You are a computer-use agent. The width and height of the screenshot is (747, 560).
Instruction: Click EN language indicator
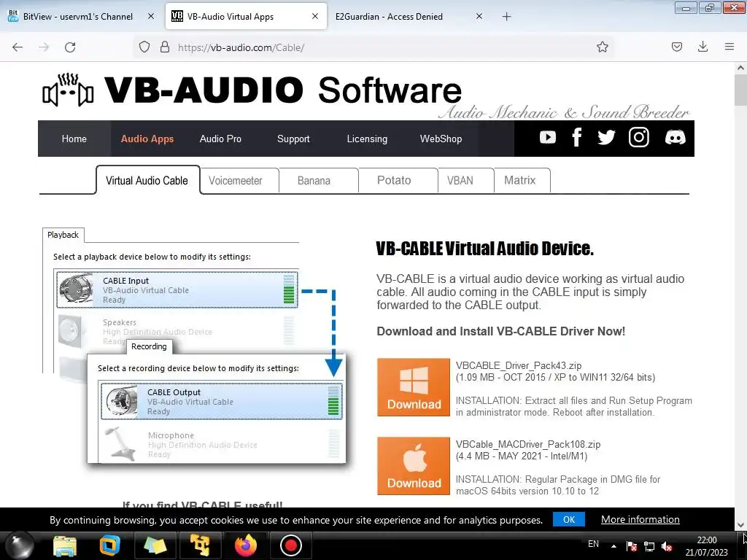[x=593, y=544]
